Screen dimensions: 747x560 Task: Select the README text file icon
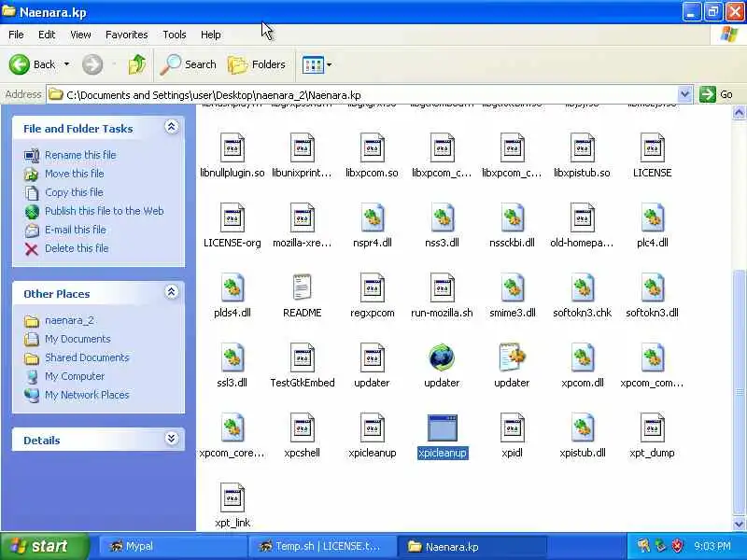click(x=302, y=287)
